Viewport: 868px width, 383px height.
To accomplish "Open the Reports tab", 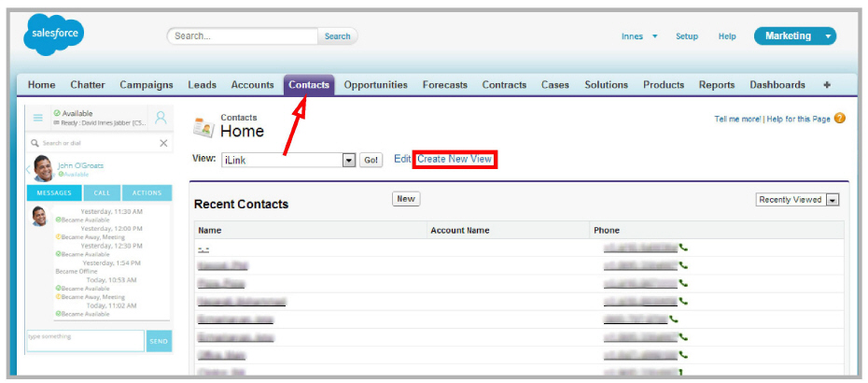I will (x=716, y=85).
